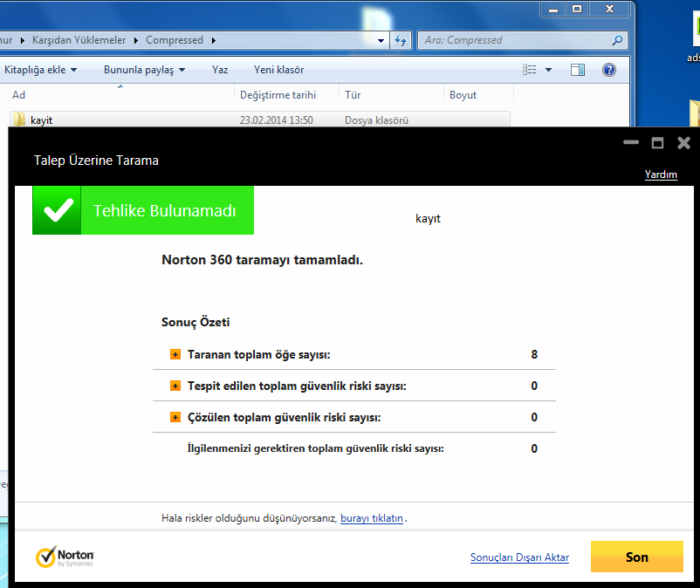Toggle the preview pane icon in Explorer
The width and height of the screenshot is (700, 588).
578,70
